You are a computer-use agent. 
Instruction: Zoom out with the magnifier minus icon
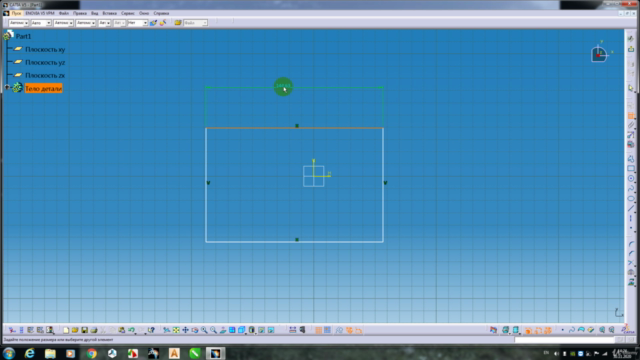pyautogui.click(x=213, y=330)
